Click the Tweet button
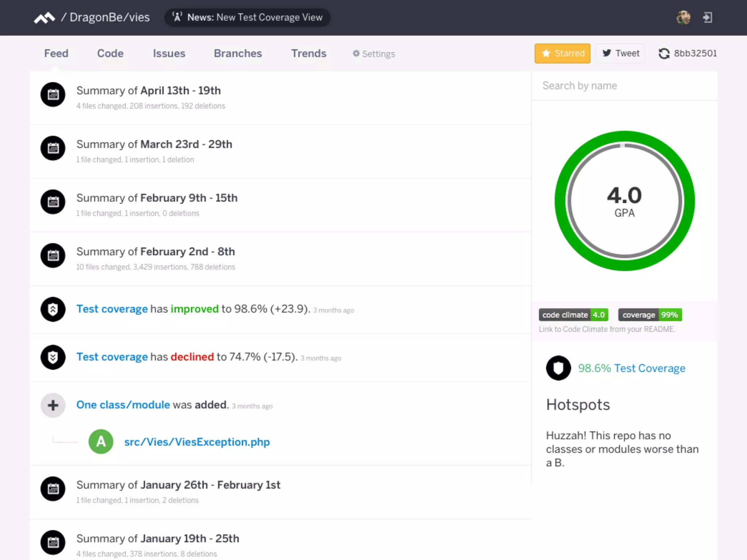Screen dimensions: 747x560 tap(620, 54)
